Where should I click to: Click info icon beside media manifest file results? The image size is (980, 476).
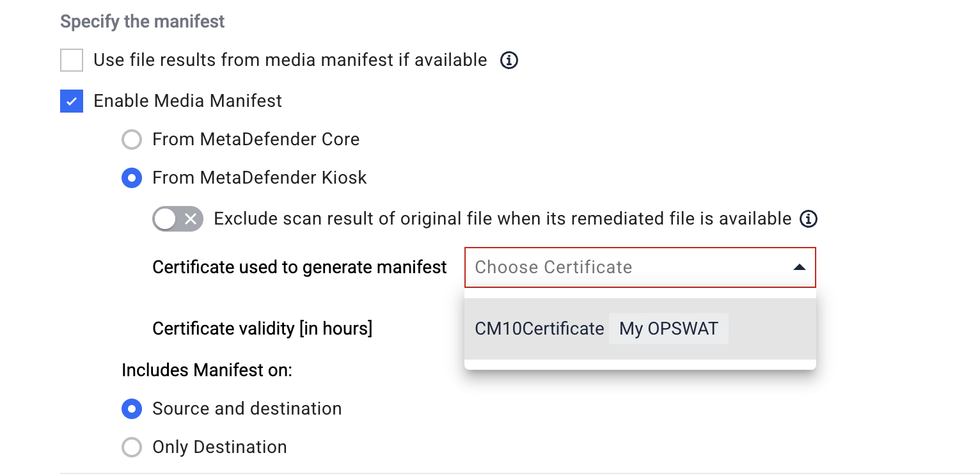click(x=509, y=60)
